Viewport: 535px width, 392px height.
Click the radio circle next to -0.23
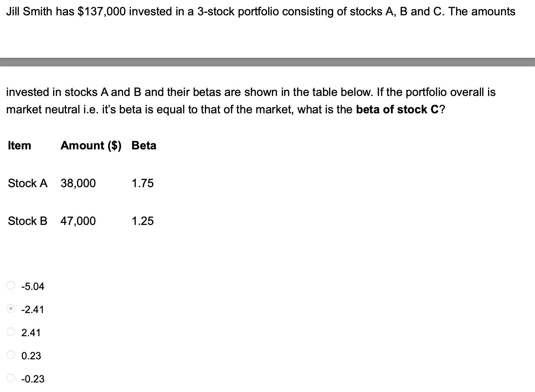10,378
